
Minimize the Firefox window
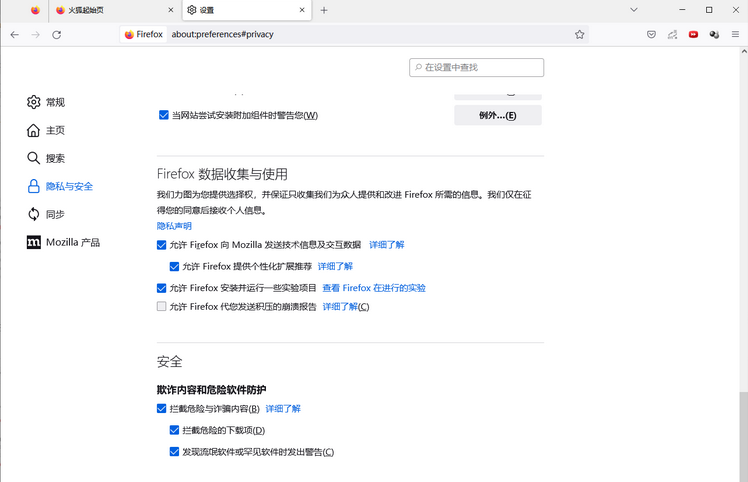682,10
